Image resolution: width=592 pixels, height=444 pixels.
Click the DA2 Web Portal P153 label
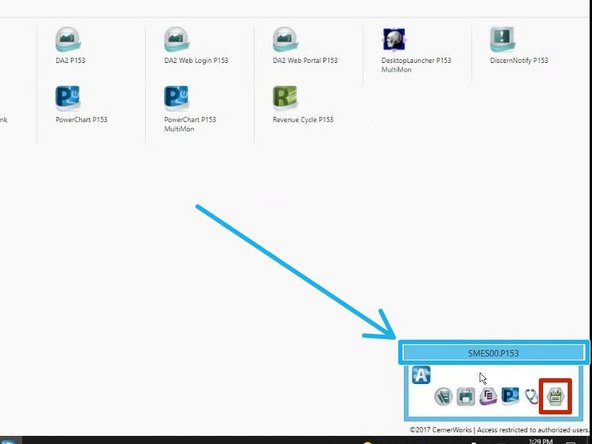coord(305,60)
